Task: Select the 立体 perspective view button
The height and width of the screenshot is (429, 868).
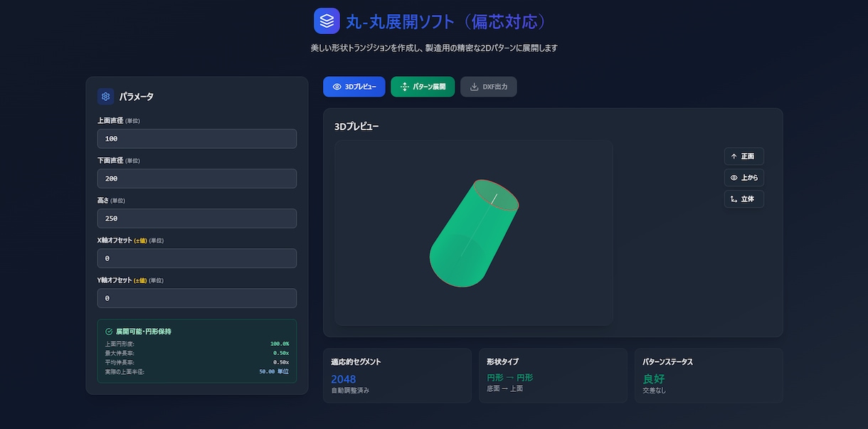Action: pyautogui.click(x=744, y=199)
